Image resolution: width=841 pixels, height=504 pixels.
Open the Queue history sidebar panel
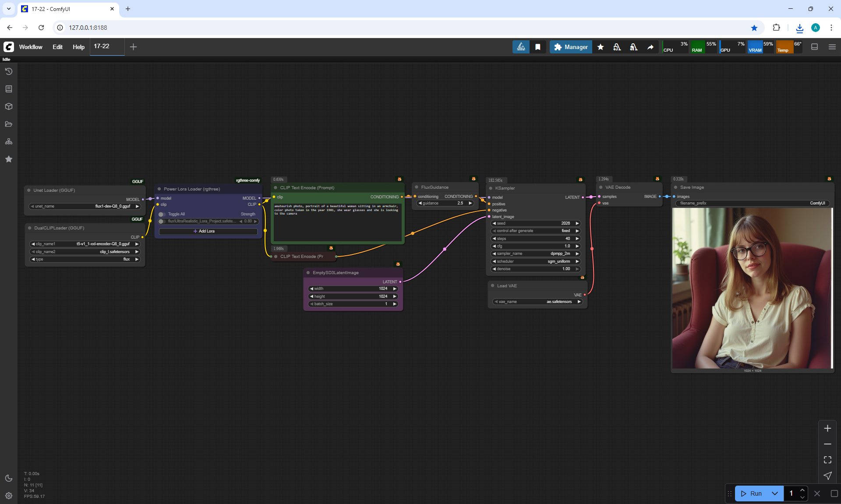point(9,71)
